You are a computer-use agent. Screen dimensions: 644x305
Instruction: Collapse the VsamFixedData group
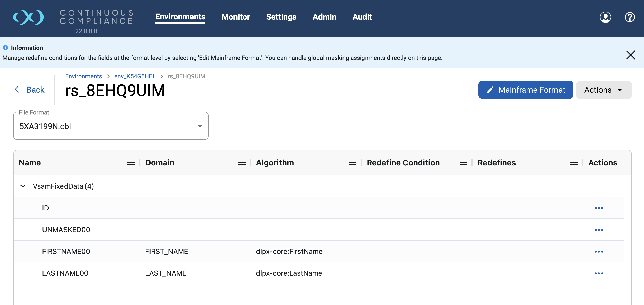[23, 186]
